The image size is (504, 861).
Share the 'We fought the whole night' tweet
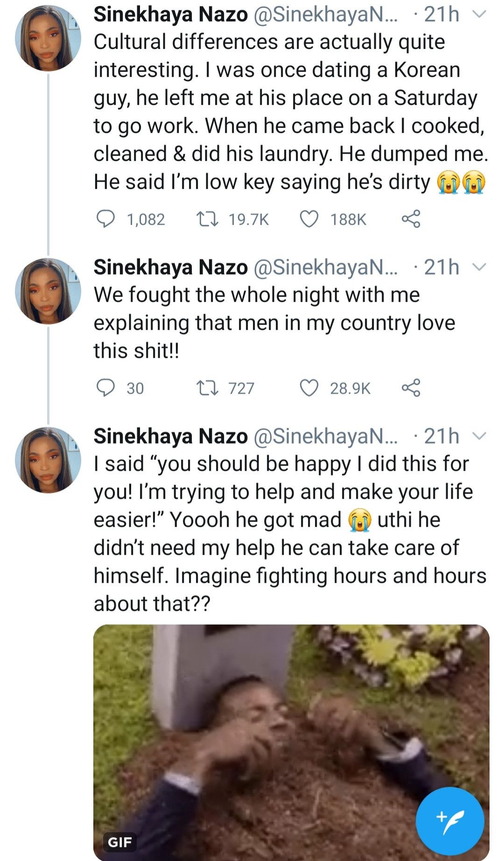point(411,388)
